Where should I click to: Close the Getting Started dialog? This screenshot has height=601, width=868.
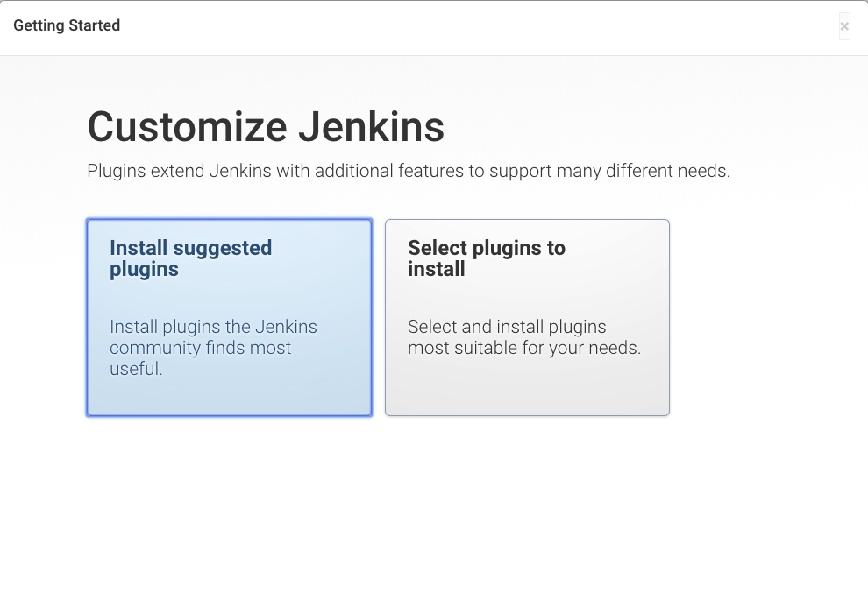click(x=844, y=26)
